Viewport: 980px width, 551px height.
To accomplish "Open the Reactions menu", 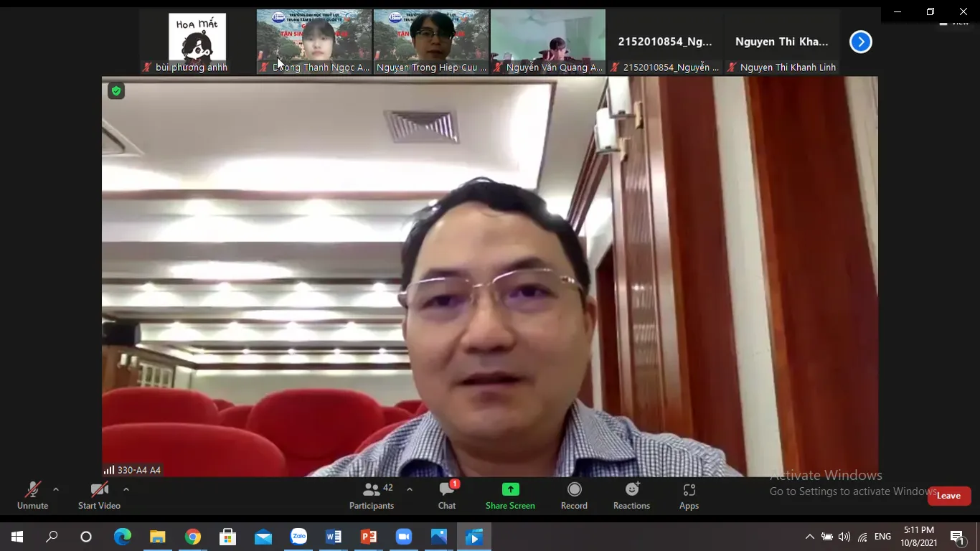I will (x=631, y=496).
